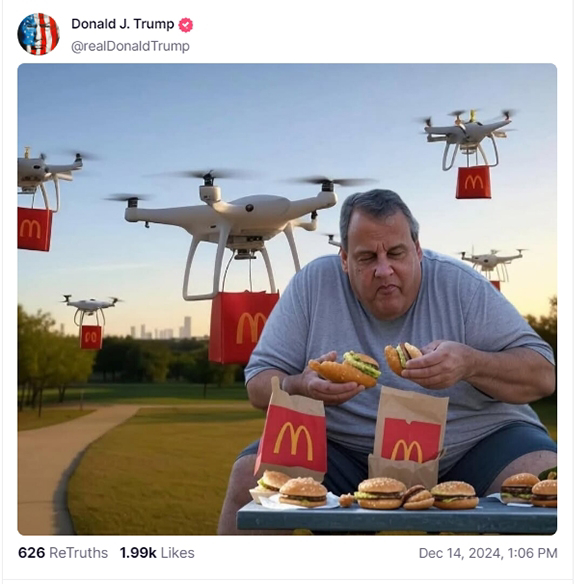Click the right torn McDonald's paper bag

(409, 436)
